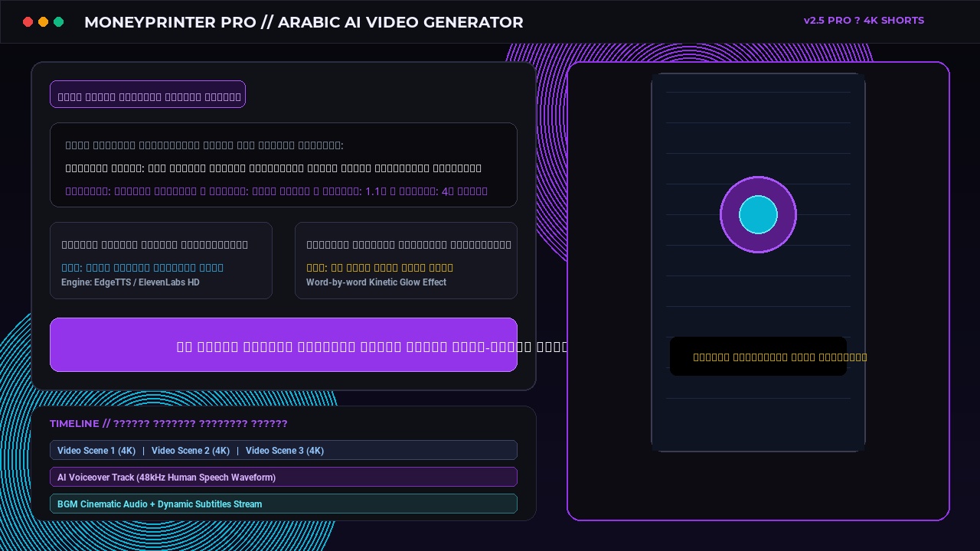Click the "v2.5 PRO ? 4K SHORTS" version label
Image resolution: width=980 pixels, height=551 pixels.
click(864, 21)
